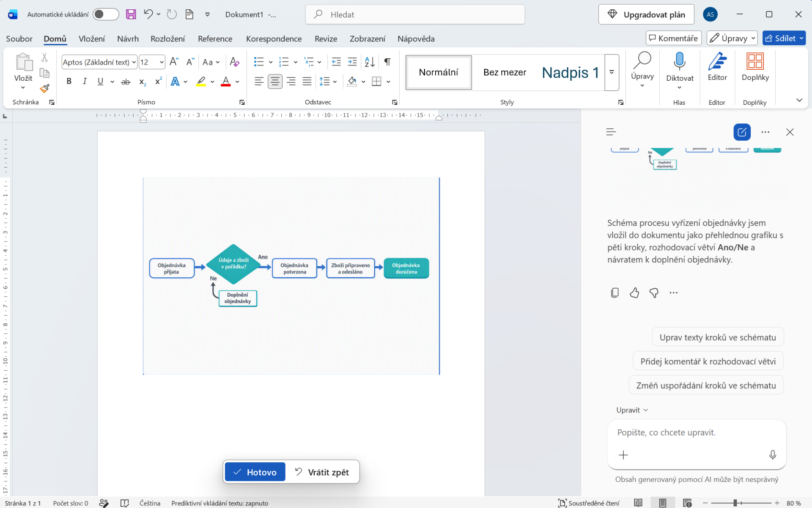The image size is (812, 508).
Task: Click the Redo arrow icon
Action: pos(171,14)
